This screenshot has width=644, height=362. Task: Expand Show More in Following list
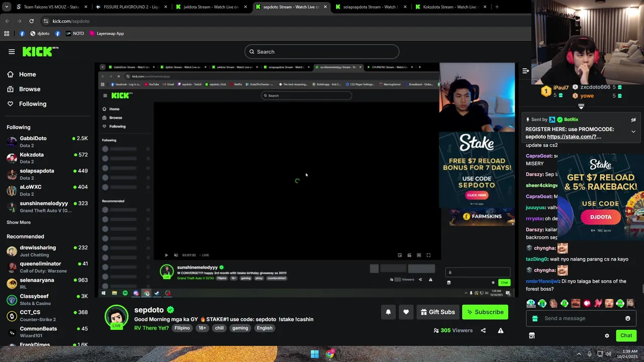(x=19, y=222)
